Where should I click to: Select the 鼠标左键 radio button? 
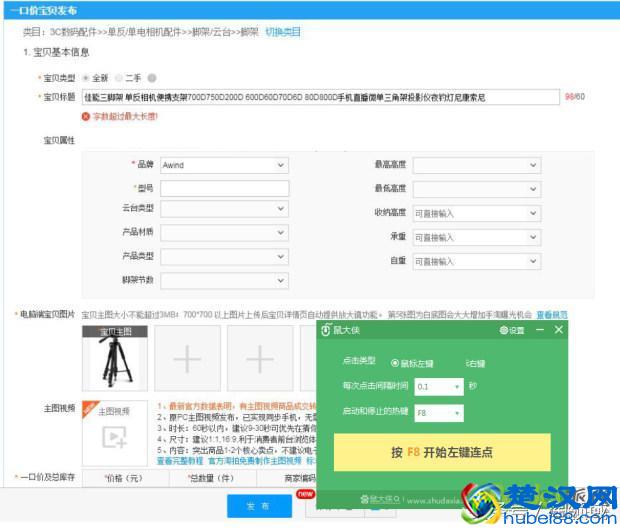click(395, 363)
